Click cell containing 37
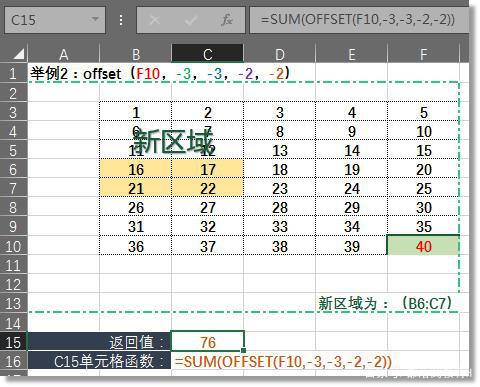 (208, 246)
